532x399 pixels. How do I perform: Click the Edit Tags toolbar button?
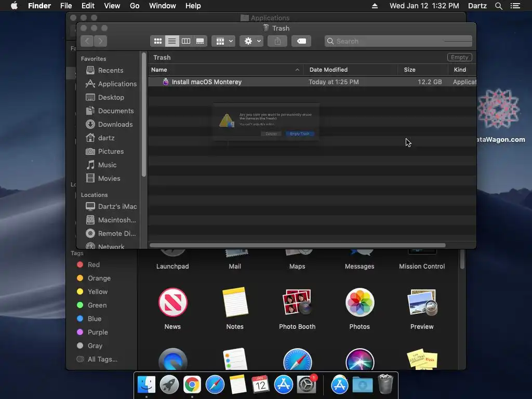[x=301, y=41]
